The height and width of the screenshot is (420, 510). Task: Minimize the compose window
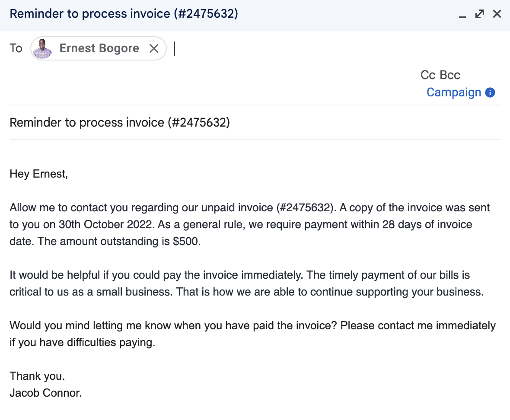pyautogui.click(x=462, y=16)
